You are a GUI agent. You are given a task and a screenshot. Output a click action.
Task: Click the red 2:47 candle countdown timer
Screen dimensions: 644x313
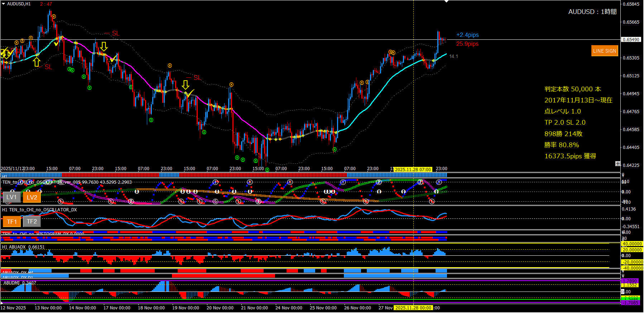coord(46,4)
